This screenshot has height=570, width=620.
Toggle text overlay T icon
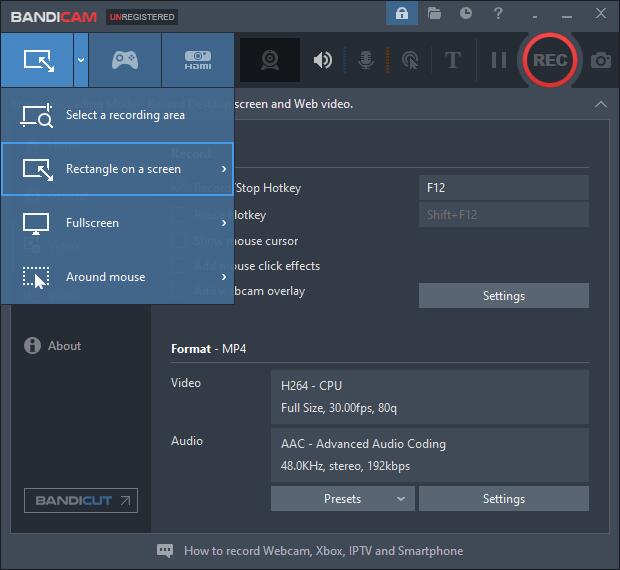[x=452, y=60]
